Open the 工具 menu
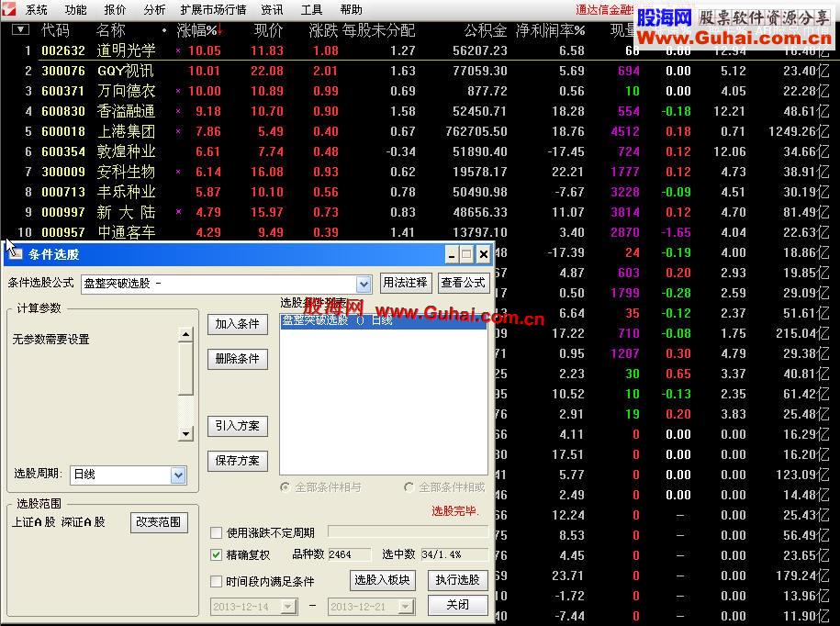 [312, 10]
